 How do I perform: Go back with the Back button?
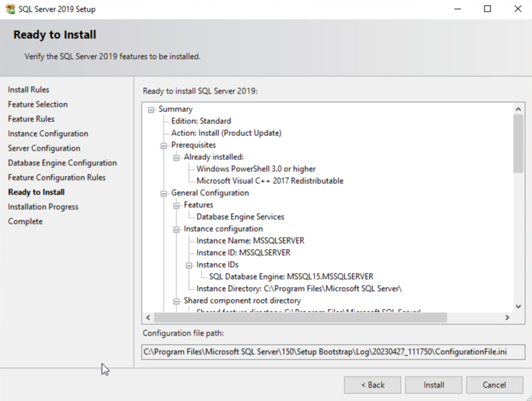point(372,385)
